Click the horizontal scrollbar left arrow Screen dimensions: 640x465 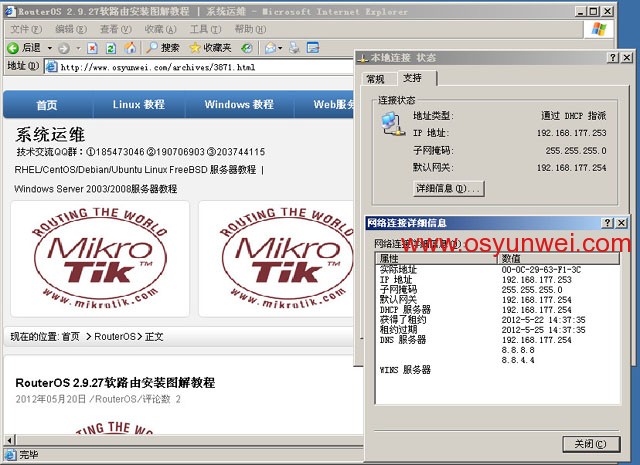point(10,440)
